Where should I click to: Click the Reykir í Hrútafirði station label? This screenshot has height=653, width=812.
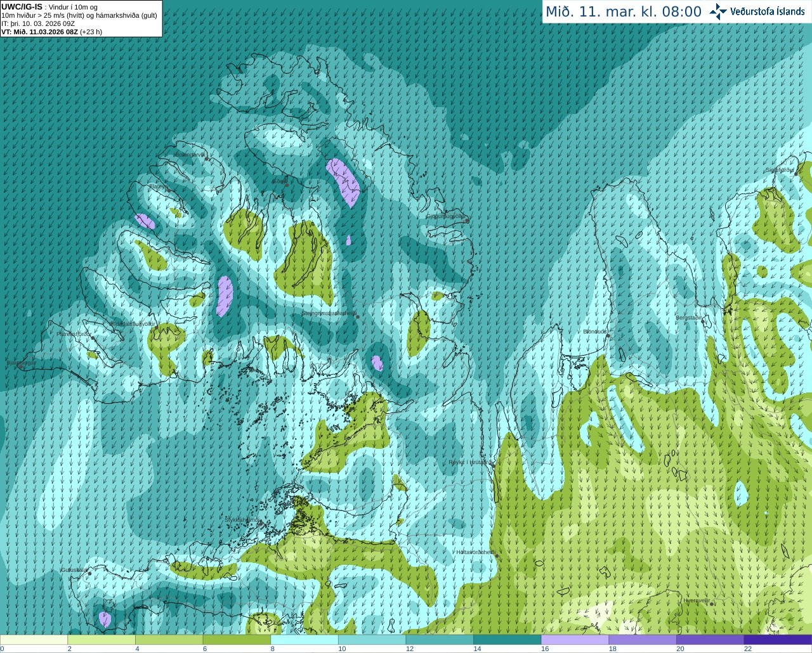469,462
